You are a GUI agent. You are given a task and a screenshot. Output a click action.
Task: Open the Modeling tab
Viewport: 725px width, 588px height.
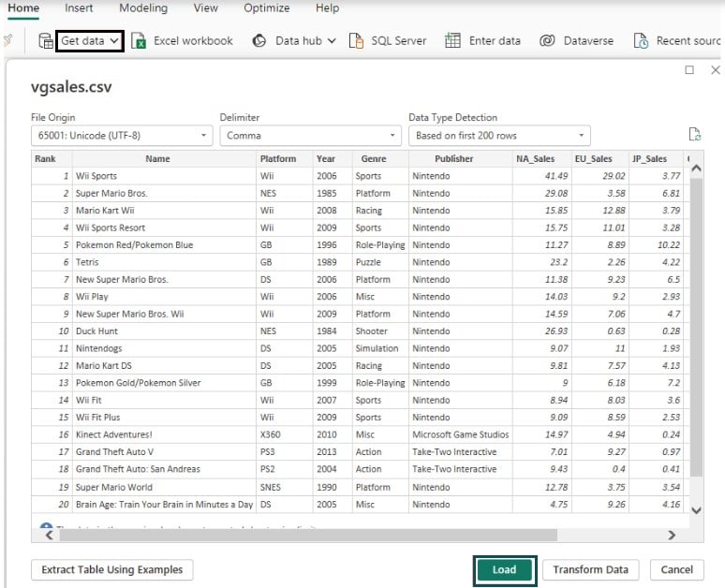point(143,8)
